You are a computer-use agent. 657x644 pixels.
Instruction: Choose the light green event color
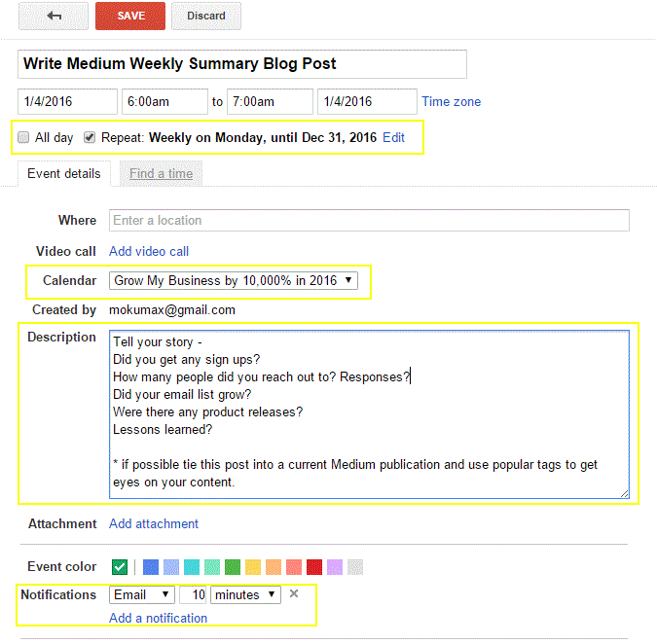click(x=212, y=567)
